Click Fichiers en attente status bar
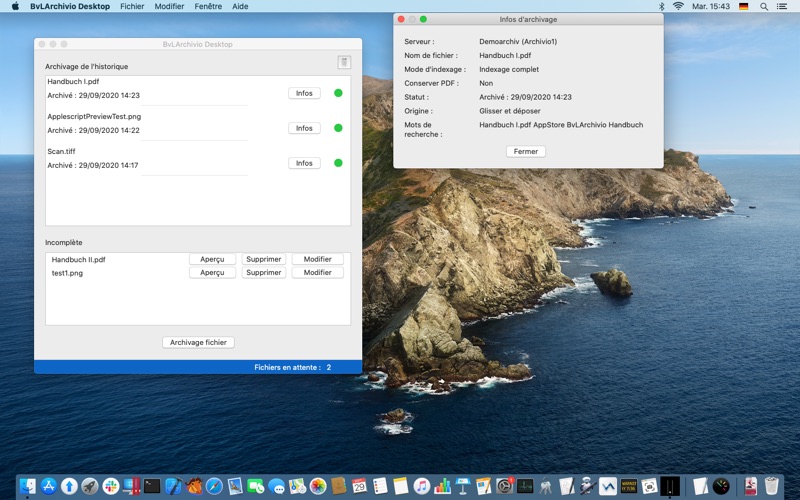Image resolution: width=800 pixels, height=500 pixels. pos(198,367)
